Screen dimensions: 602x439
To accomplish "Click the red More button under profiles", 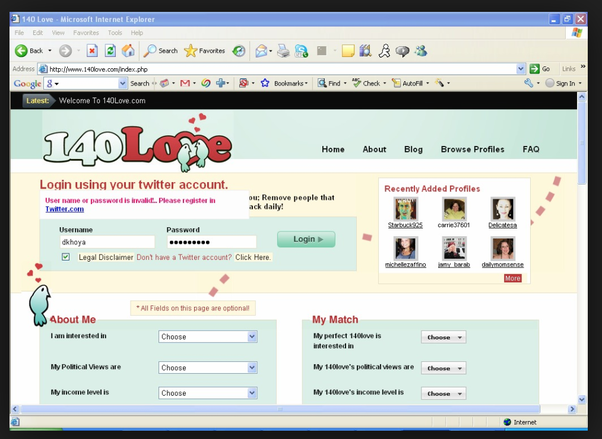I will tap(512, 278).
